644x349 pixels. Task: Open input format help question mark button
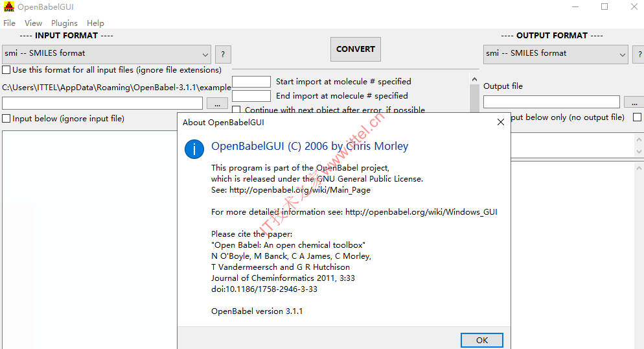click(x=223, y=54)
